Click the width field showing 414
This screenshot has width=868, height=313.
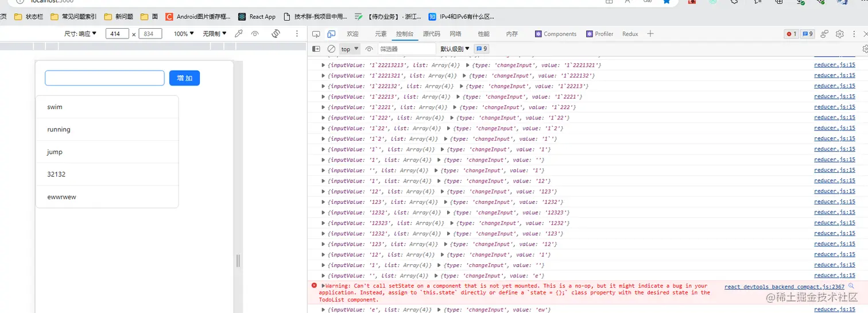pyautogui.click(x=117, y=34)
